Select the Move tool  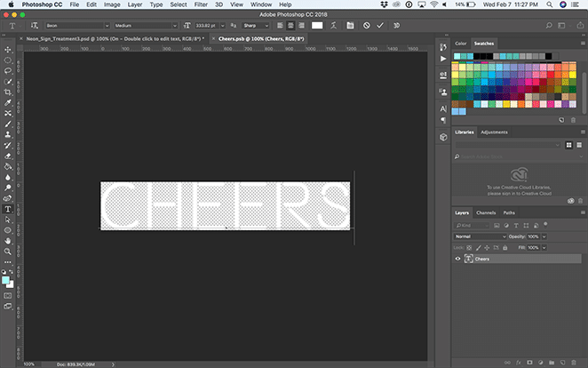pos(8,50)
